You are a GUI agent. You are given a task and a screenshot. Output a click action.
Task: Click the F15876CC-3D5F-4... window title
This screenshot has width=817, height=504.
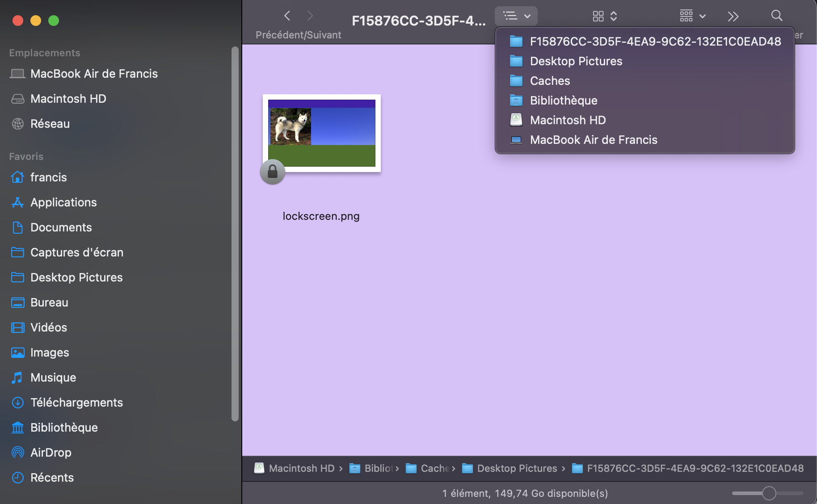[x=419, y=21]
